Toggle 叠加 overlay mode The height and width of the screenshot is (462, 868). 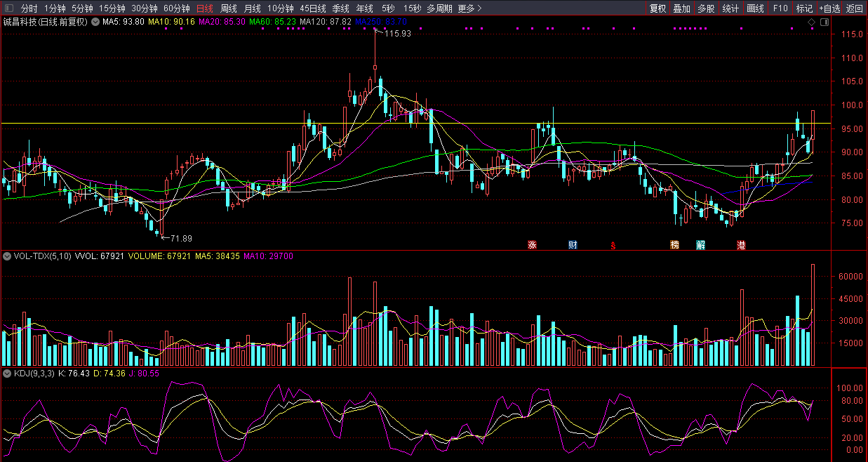681,8
